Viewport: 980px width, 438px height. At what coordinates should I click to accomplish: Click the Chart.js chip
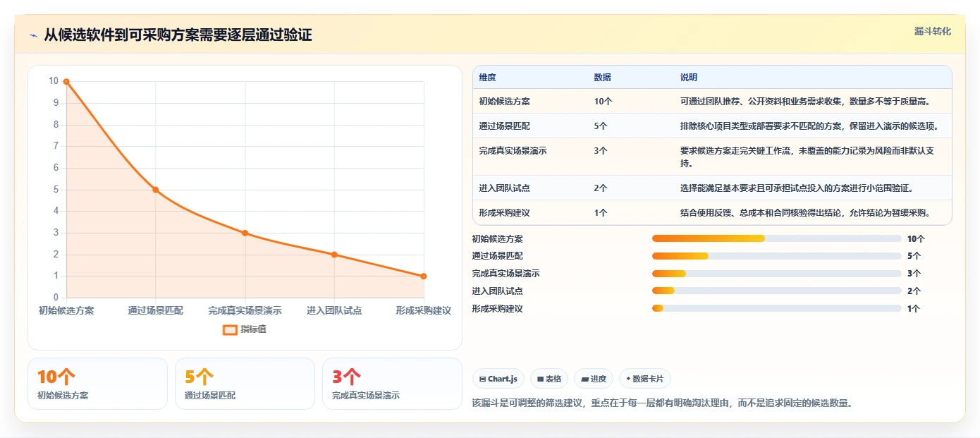[x=498, y=379]
